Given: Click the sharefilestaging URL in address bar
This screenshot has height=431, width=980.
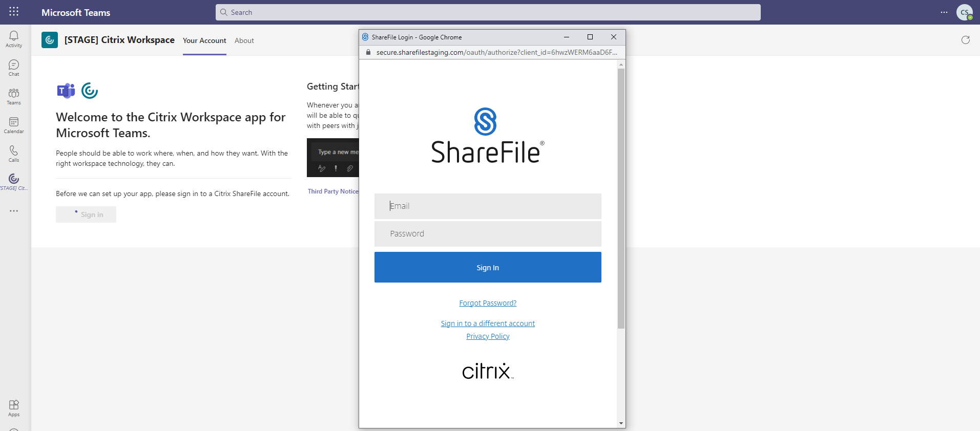Looking at the screenshot, I should tap(496, 52).
